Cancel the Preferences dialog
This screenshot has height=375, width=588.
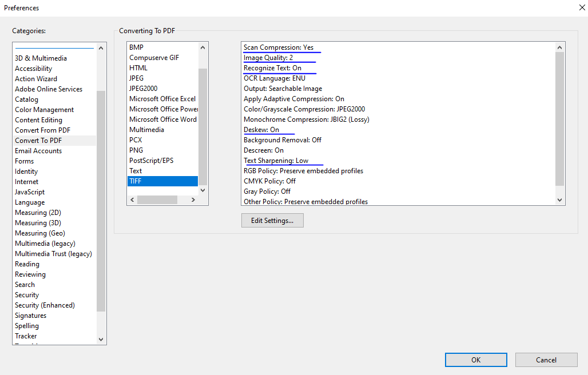[x=546, y=360]
